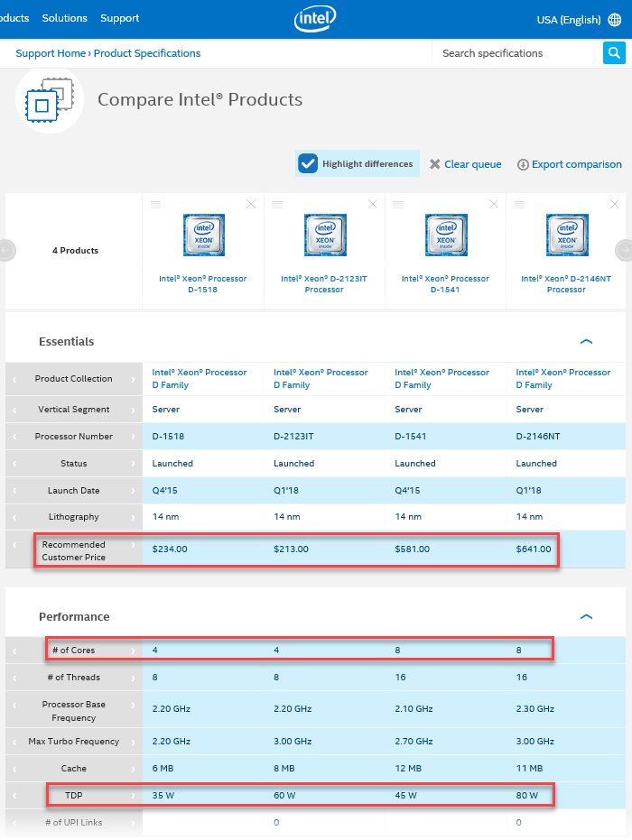Screen dimensions: 632x840
Task: Click the # of Threads row label
Action: pos(73,677)
